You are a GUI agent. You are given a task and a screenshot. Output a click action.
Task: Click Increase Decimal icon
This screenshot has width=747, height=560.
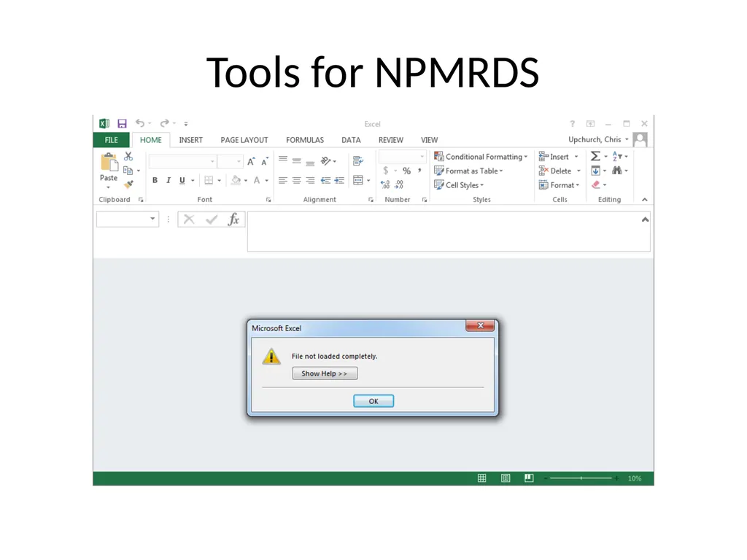(385, 184)
